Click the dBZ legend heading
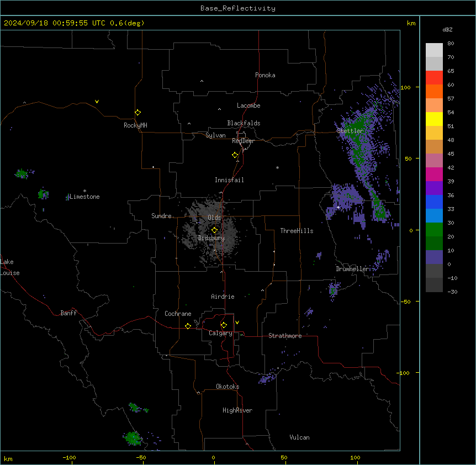This screenshot has width=476, height=465. [x=447, y=29]
